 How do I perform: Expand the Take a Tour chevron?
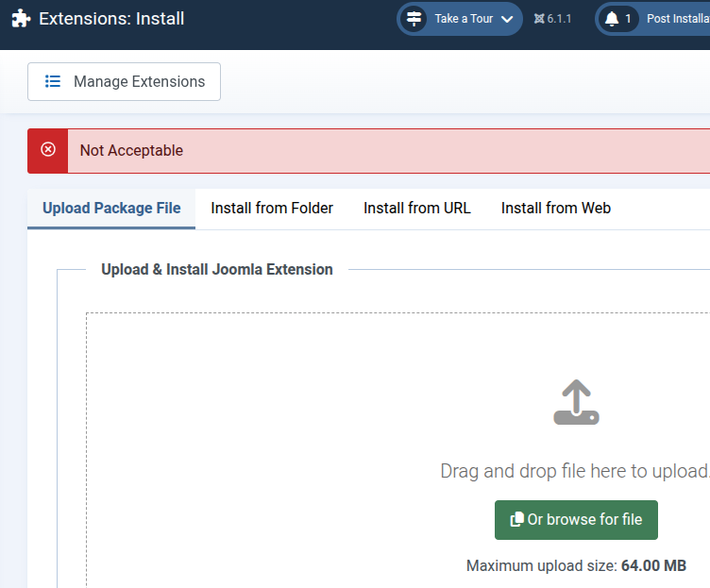(507, 19)
